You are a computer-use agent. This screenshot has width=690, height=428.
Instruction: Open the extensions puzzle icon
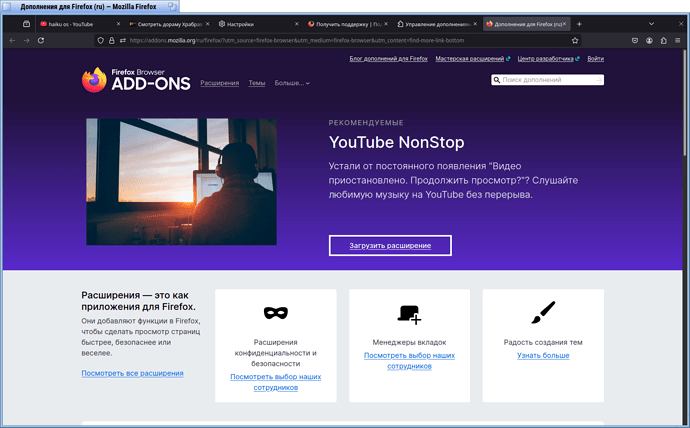pyautogui.click(x=664, y=40)
